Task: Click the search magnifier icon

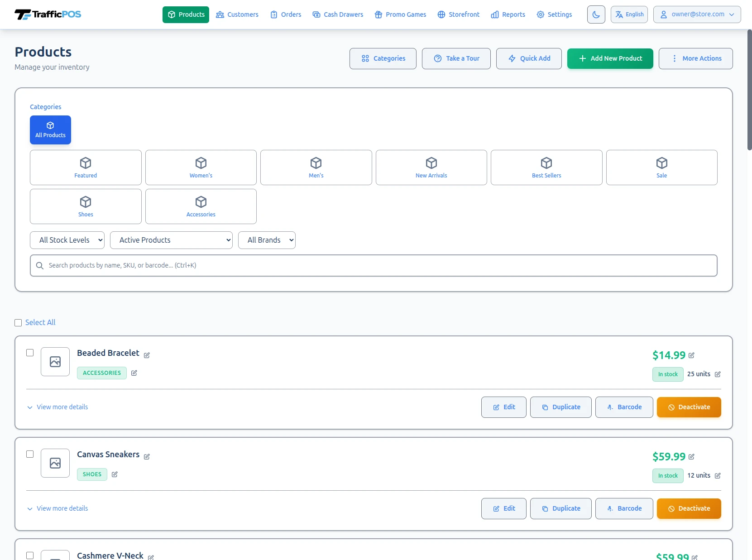Action: click(40, 266)
